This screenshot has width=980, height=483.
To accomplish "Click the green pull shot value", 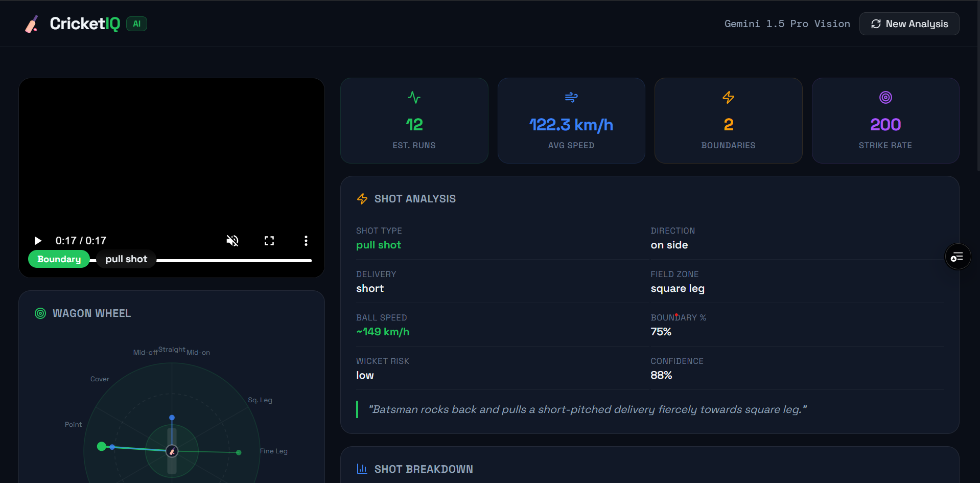I will 379,245.
